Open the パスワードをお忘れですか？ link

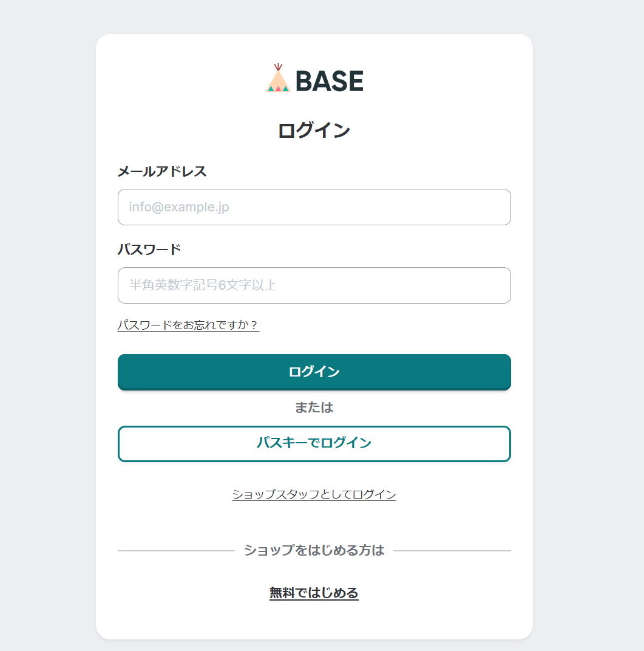[x=188, y=325]
